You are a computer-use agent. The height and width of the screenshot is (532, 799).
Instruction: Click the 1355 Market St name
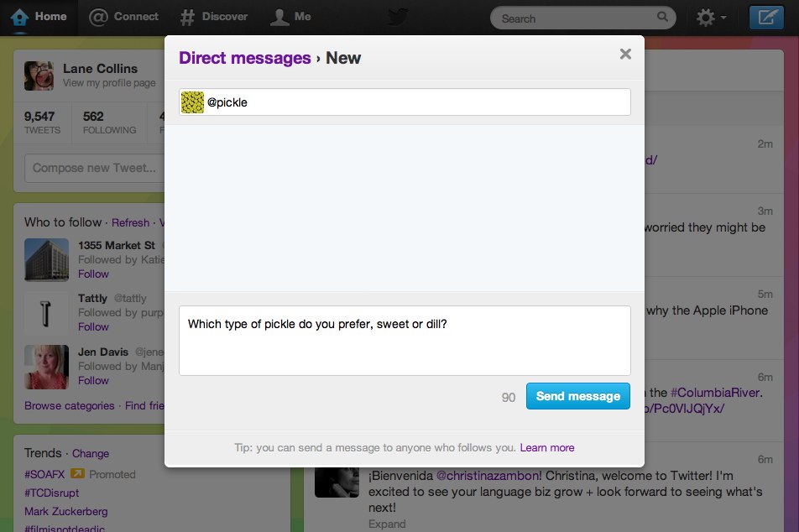coord(116,245)
